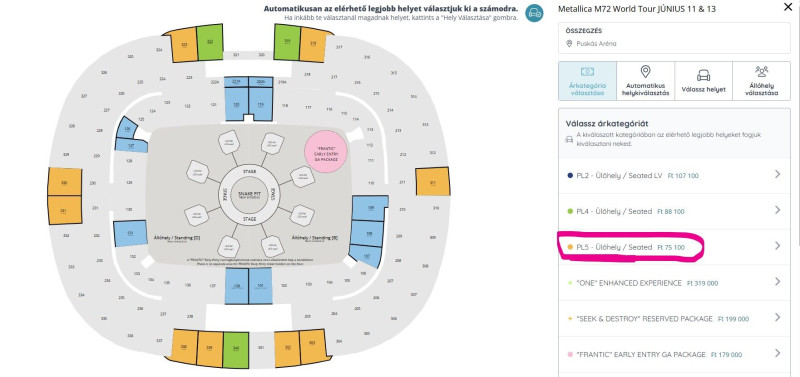Screen dimensions: 800x377
Task: Expand the PL4 Seated Ft 88 100 row
Action: pyautogui.click(x=674, y=211)
